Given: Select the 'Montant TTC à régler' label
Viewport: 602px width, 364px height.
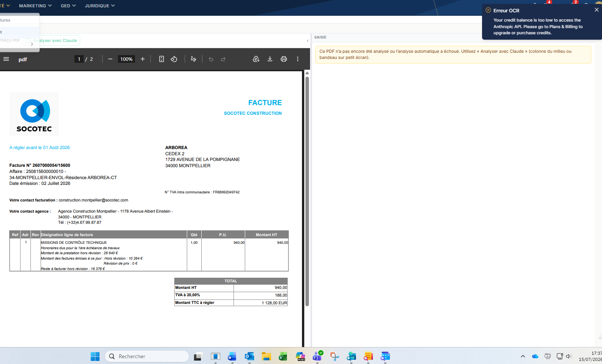Looking at the screenshot, I should pyautogui.click(x=195, y=303).
